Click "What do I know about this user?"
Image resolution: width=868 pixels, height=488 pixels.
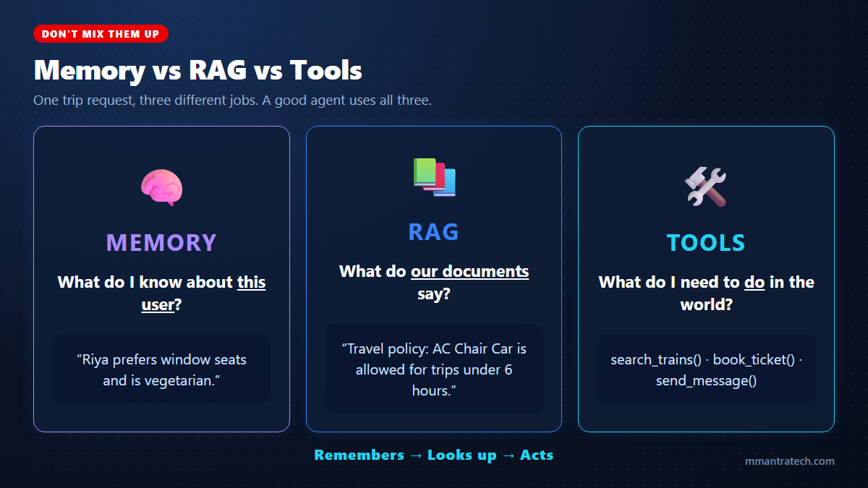click(x=161, y=293)
